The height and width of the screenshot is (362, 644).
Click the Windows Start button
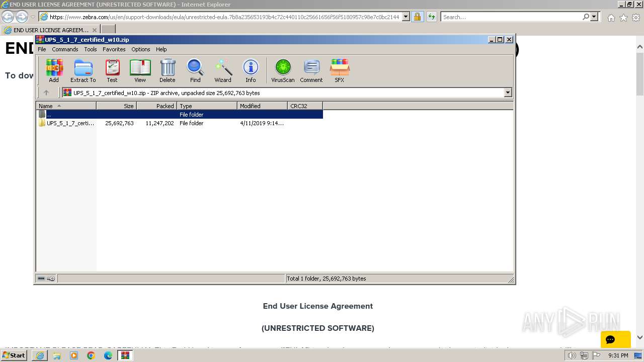coord(14,355)
